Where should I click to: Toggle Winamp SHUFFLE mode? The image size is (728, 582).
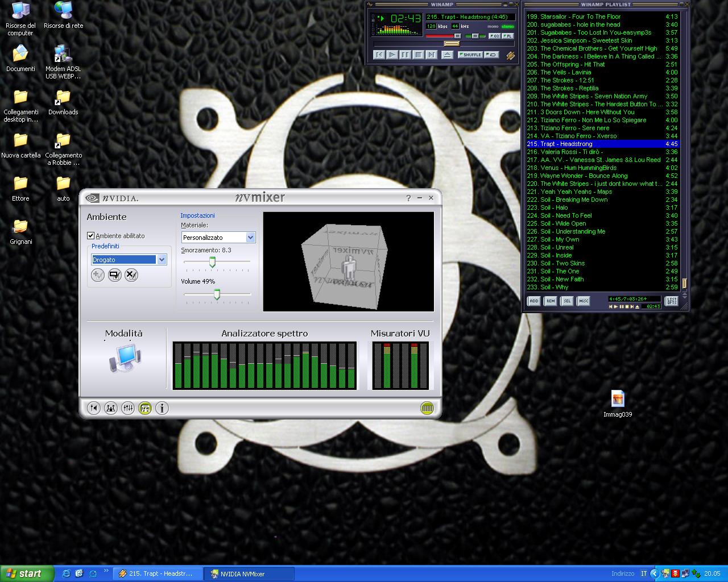pos(470,55)
